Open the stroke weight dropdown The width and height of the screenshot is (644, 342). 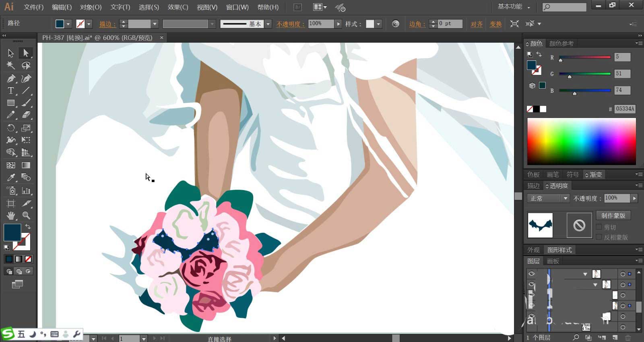tap(155, 24)
